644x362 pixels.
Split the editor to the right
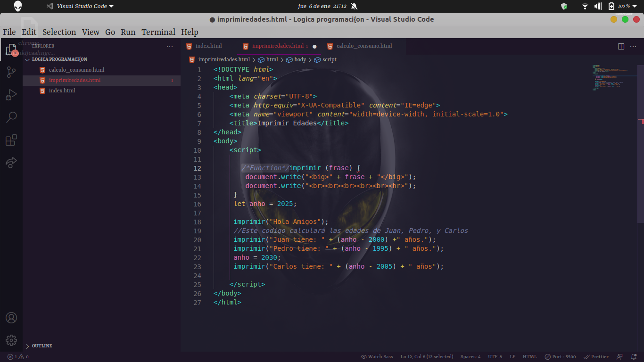(621, 46)
